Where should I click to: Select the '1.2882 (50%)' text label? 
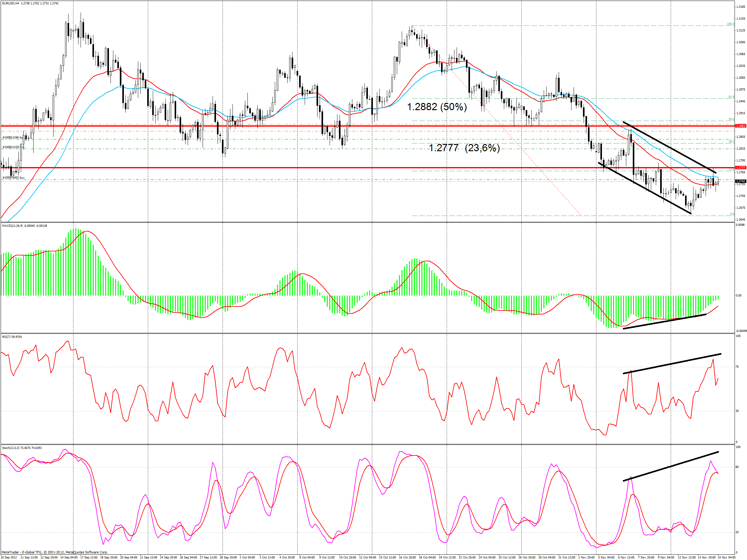tap(437, 107)
